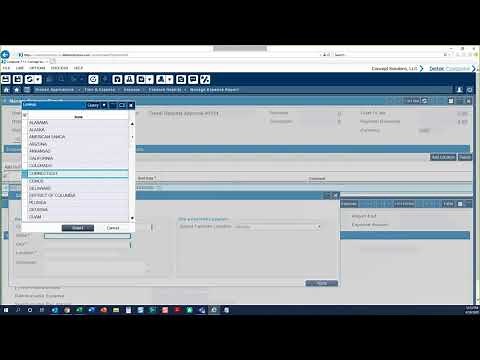Click Query button in the lookup dialog
The width and height of the screenshot is (480, 360).
tap(93, 105)
